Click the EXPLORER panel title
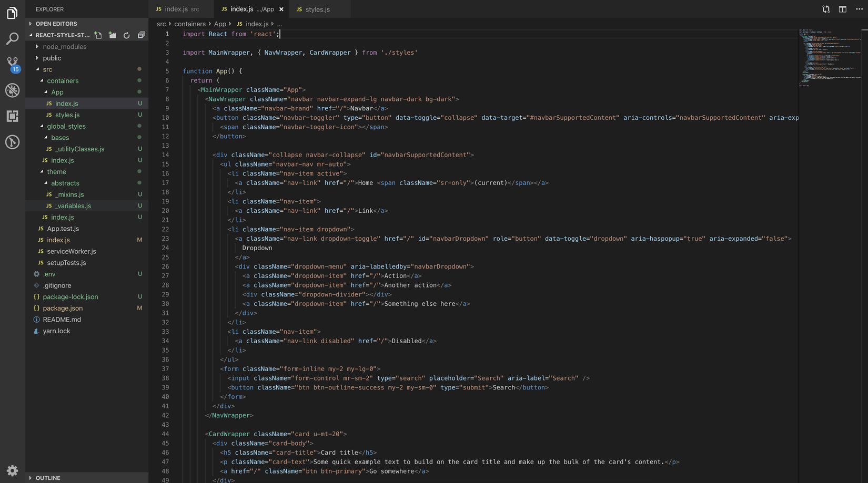Screen dimensions: 868x483 [x=49, y=9]
